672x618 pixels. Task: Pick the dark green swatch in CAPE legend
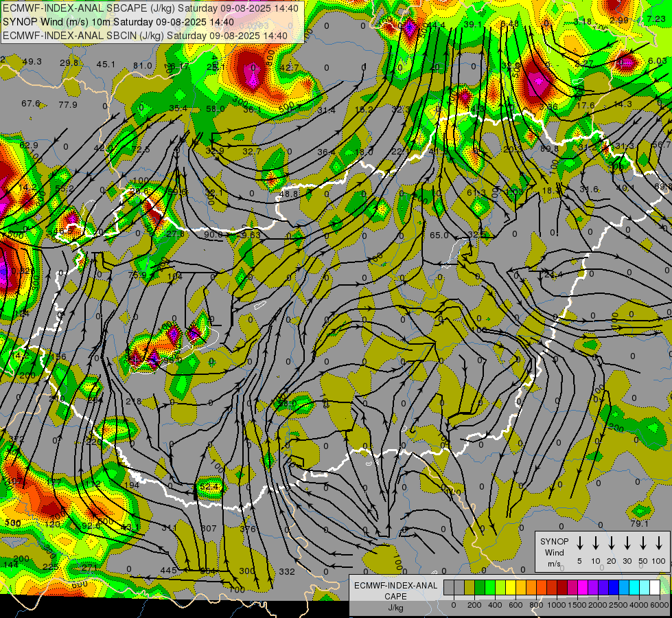point(480,587)
